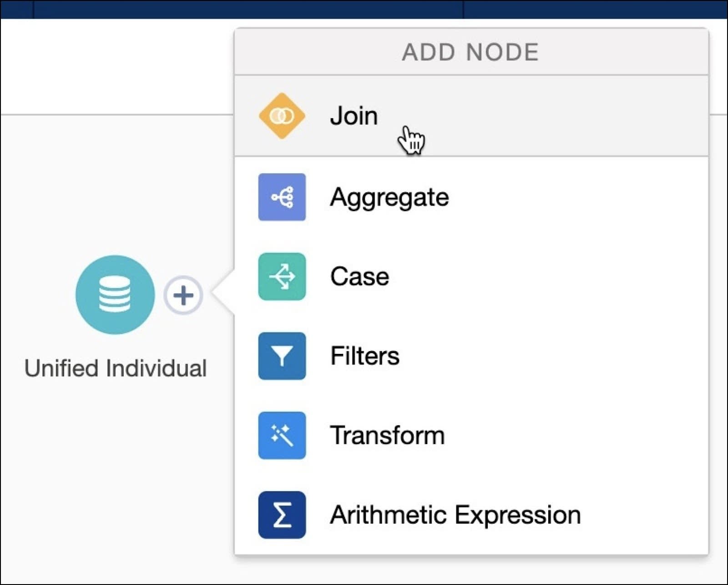Click the Arithmetic Expression sigma icon
The height and width of the screenshot is (585, 728).
(281, 514)
